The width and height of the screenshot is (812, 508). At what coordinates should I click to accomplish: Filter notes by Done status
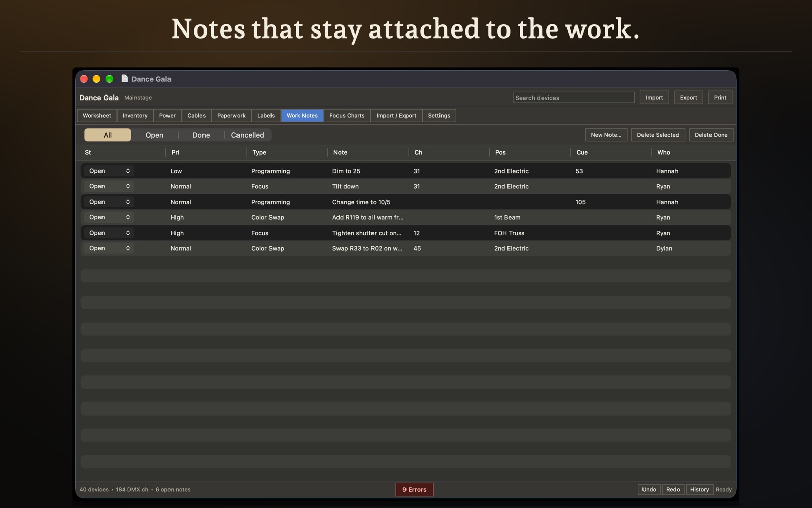(x=201, y=135)
